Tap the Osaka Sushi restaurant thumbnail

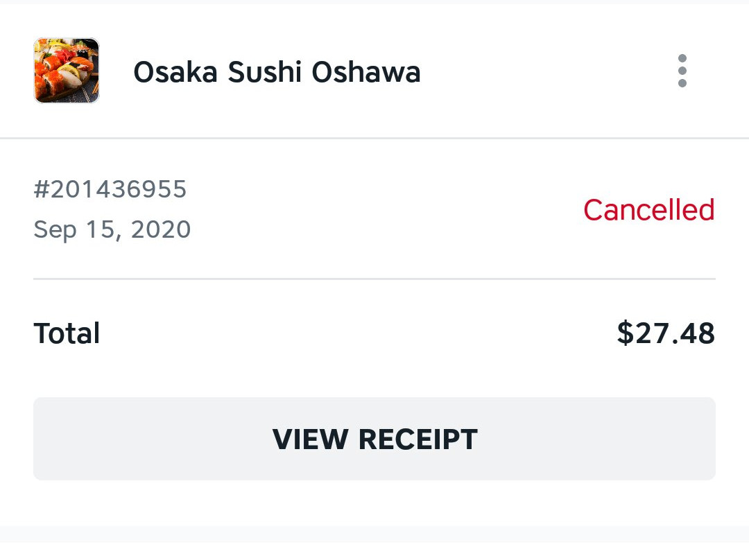tap(67, 71)
